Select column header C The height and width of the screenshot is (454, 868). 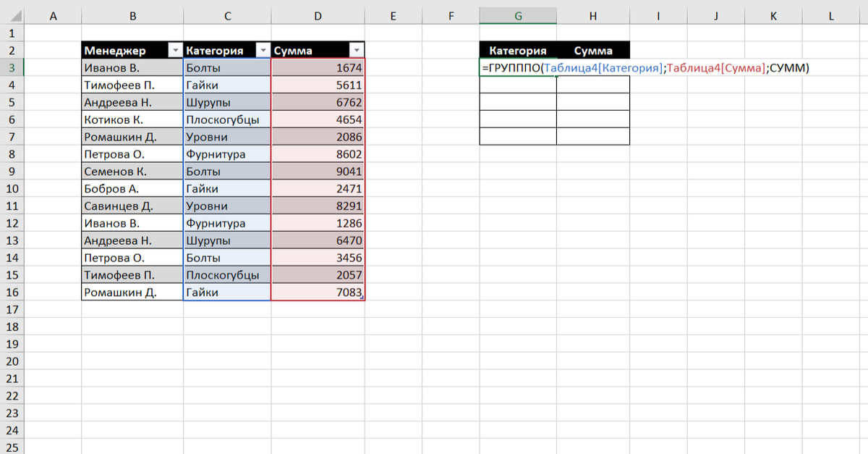(227, 16)
